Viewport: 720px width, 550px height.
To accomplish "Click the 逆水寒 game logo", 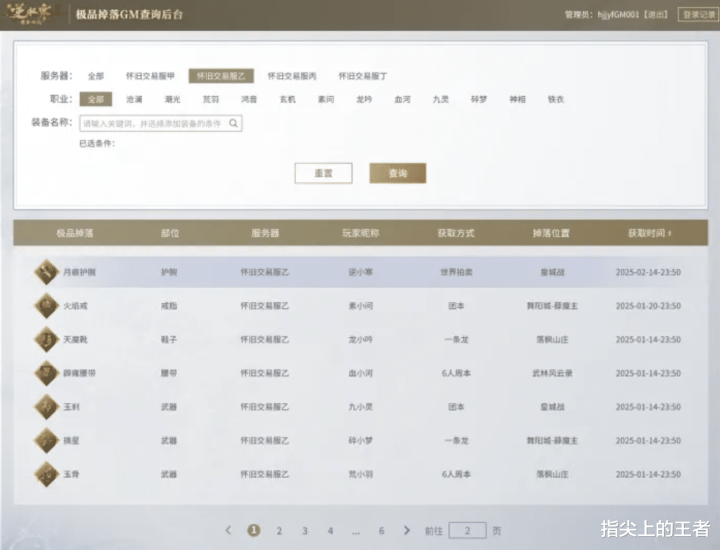I will tap(30, 13).
